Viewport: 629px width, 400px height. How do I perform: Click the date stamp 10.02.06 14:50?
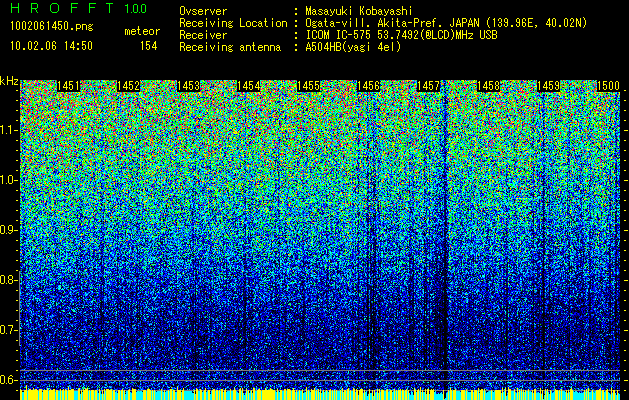pos(51,45)
